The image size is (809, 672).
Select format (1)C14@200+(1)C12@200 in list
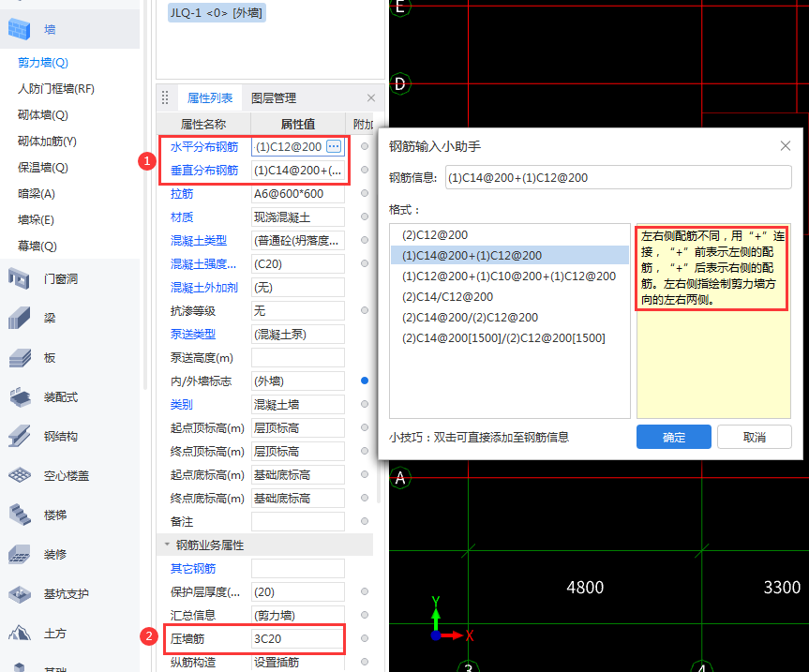tap(510, 255)
